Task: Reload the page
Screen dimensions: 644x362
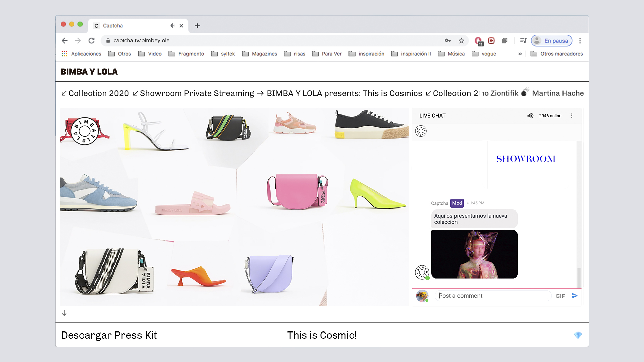Action: pos(91,41)
